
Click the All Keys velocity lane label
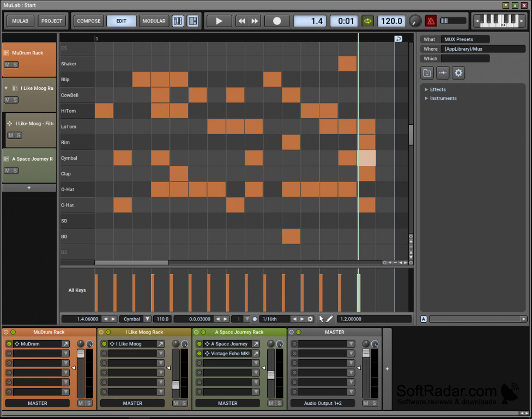tap(77, 290)
